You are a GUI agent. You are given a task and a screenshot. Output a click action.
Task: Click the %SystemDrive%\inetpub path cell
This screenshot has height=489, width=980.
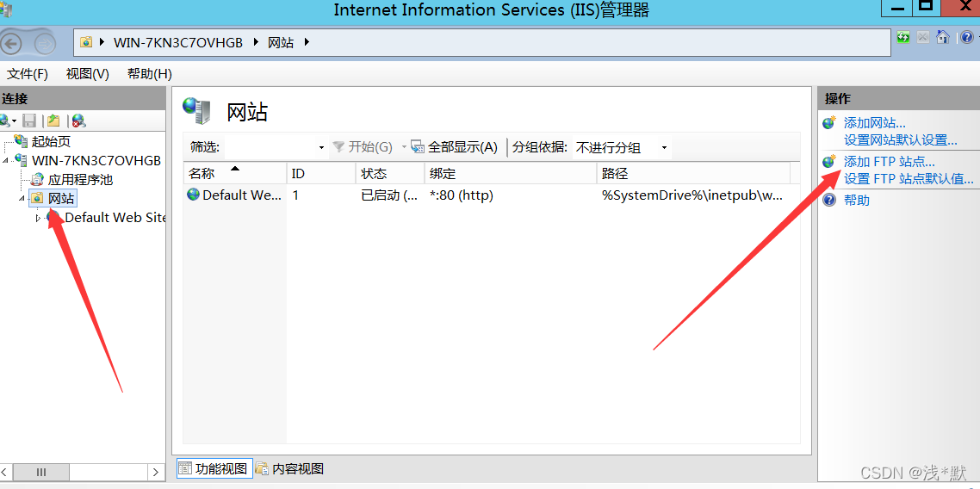pyautogui.click(x=694, y=195)
